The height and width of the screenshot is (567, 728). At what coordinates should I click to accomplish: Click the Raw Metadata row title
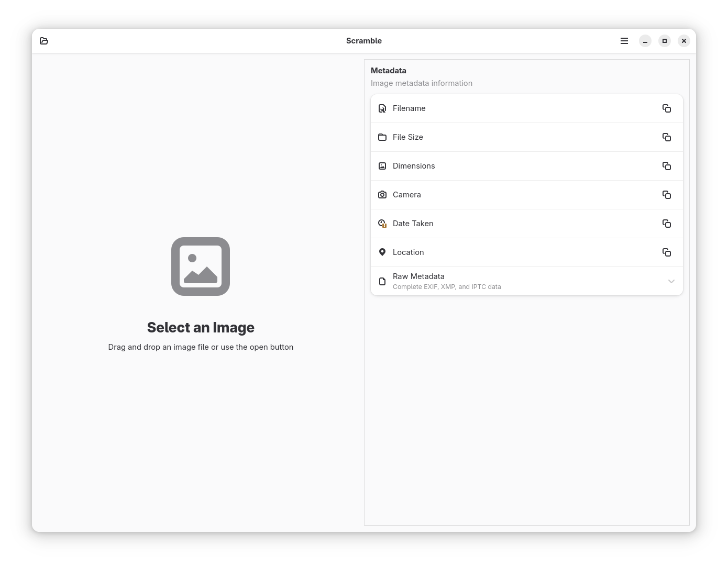pyautogui.click(x=418, y=276)
